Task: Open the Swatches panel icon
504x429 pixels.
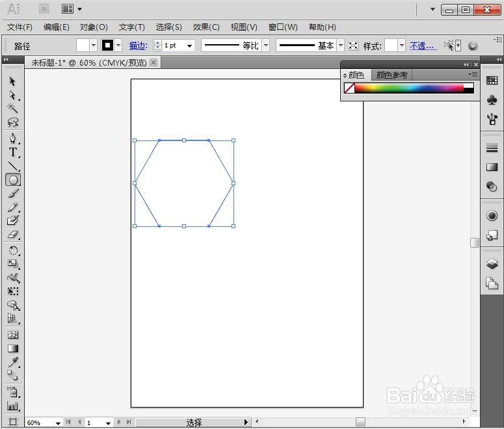Action: [492, 81]
